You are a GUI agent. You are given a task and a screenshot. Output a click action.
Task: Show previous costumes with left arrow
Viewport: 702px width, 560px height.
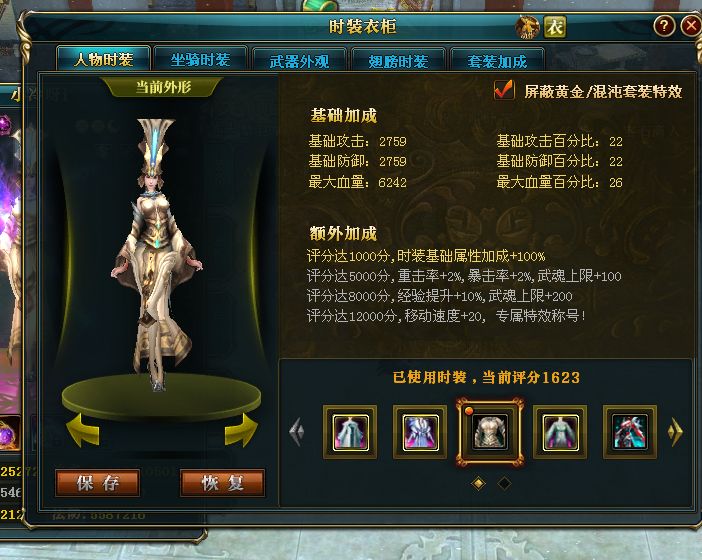tap(297, 432)
